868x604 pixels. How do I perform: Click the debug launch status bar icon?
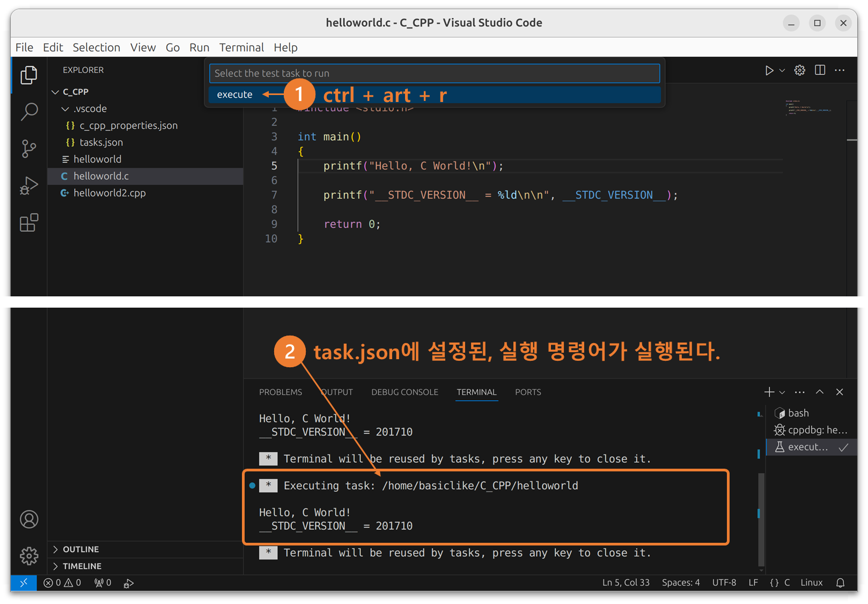128,583
